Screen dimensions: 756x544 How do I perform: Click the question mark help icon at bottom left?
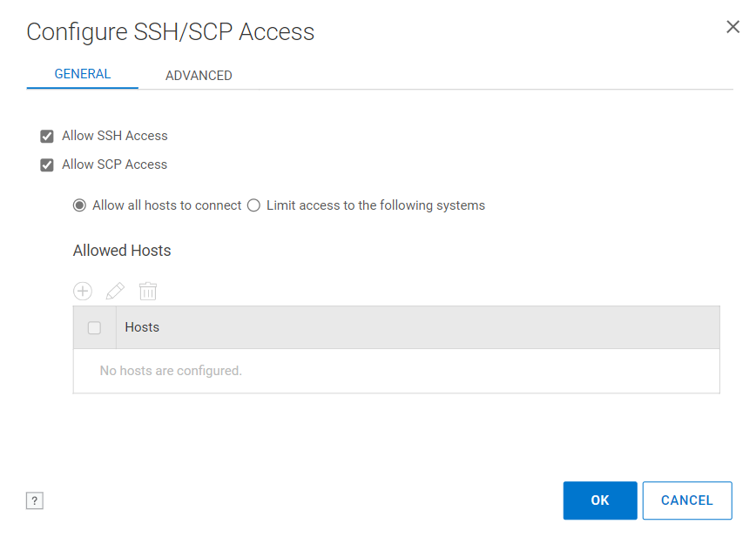pos(34,500)
